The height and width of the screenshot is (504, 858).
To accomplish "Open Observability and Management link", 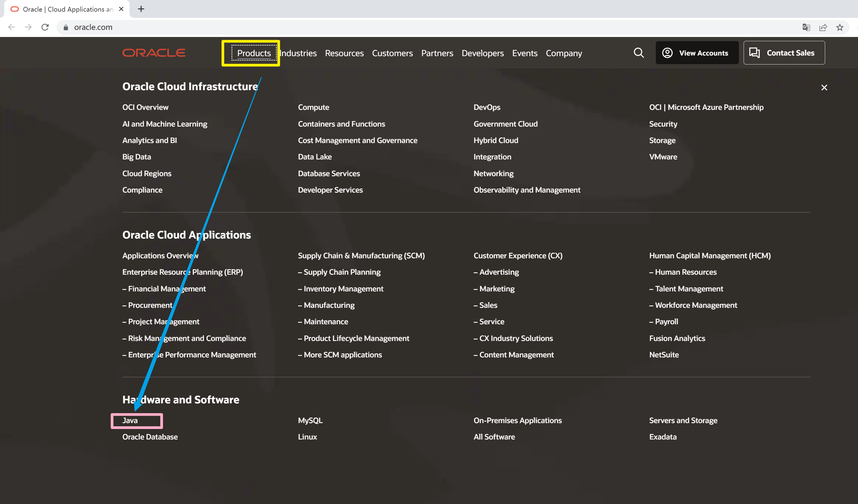I will click(x=527, y=190).
